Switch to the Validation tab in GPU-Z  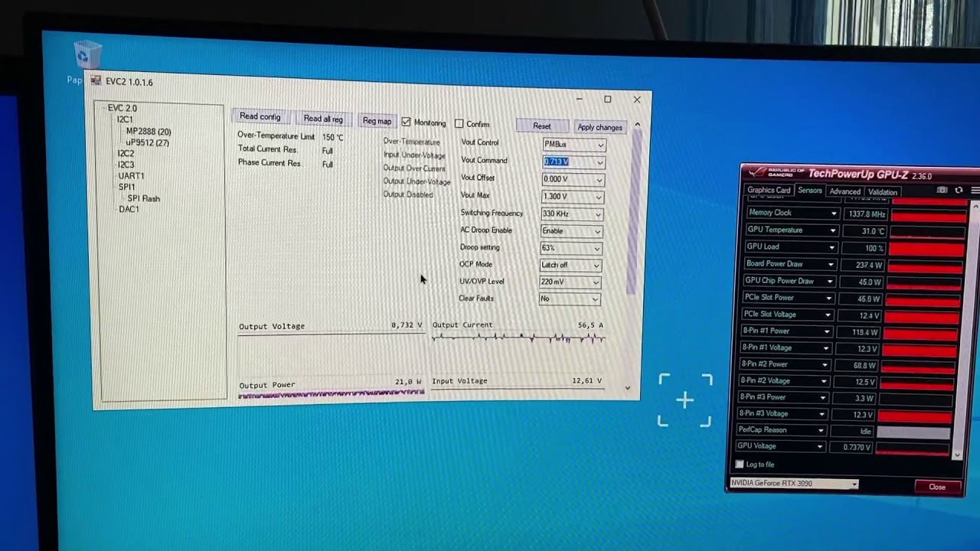click(x=882, y=192)
